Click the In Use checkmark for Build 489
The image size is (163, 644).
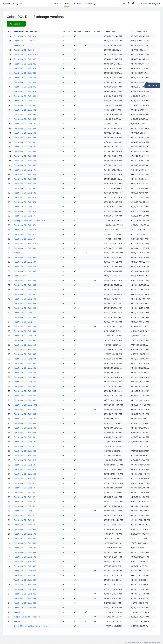click(x=95, y=598)
